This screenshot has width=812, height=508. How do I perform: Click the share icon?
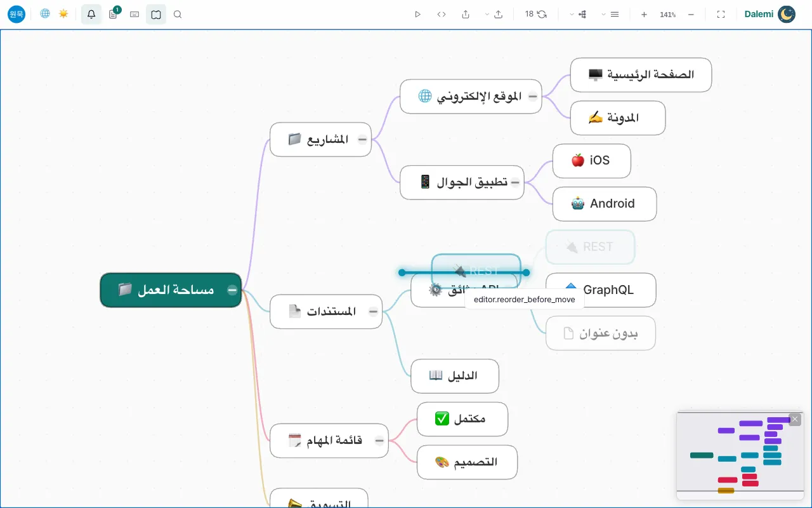(466, 14)
